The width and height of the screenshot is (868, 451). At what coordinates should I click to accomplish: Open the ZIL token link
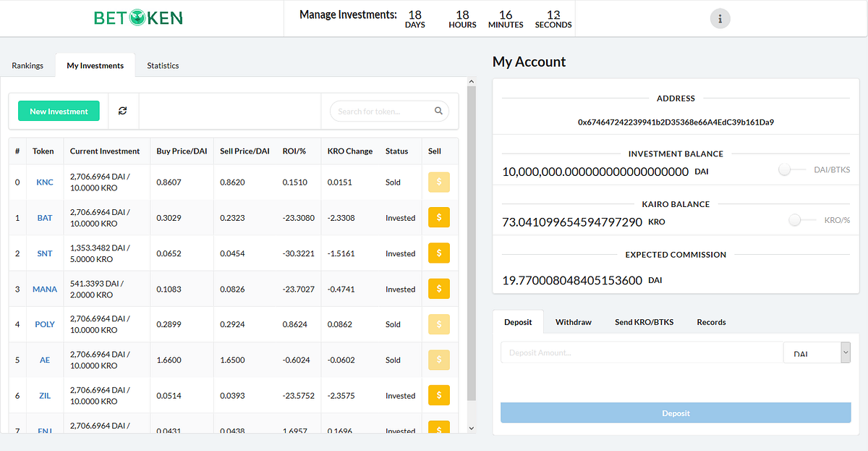click(x=45, y=395)
